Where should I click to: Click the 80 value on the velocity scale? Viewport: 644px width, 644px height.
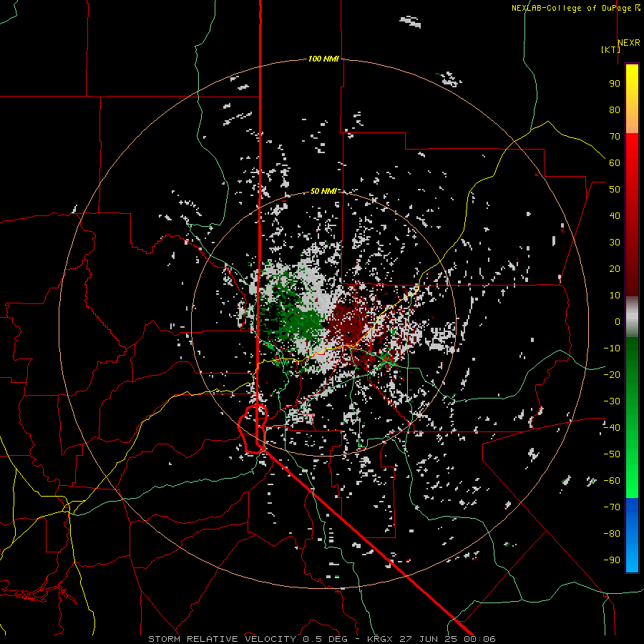[x=615, y=109]
